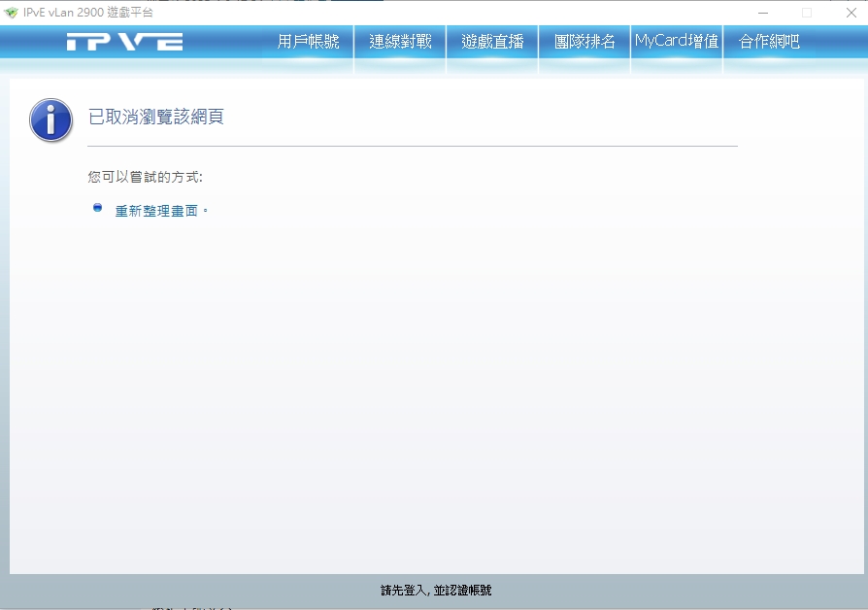Minimize the IPvE vLan window

pyautogui.click(x=763, y=13)
